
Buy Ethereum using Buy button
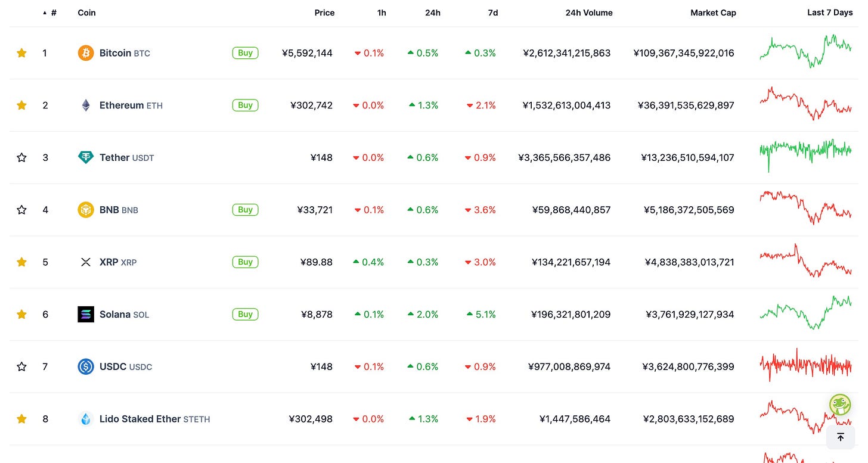(245, 105)
